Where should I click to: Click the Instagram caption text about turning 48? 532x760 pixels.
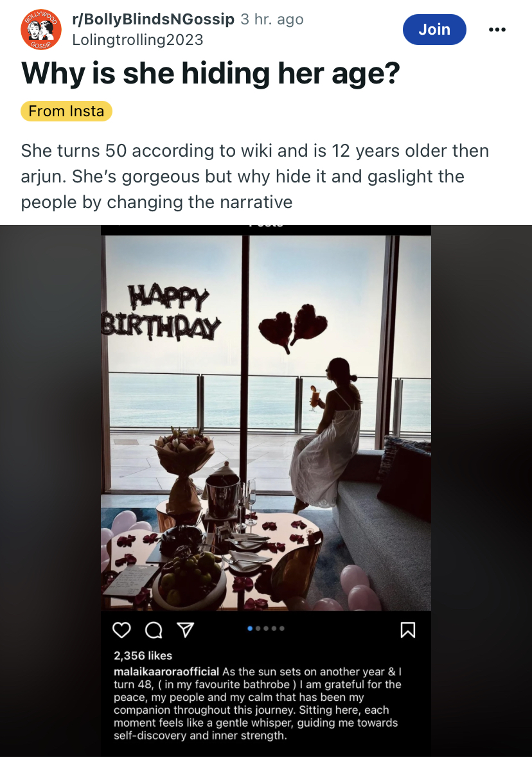pos(257,703)
